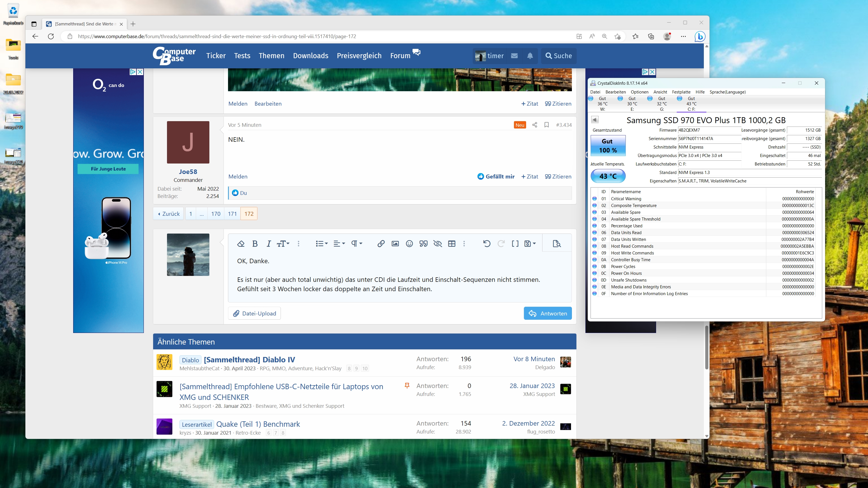868x488 pixels.
Task: Insert a link with the chain icon
Action: (x=381, y=243)
